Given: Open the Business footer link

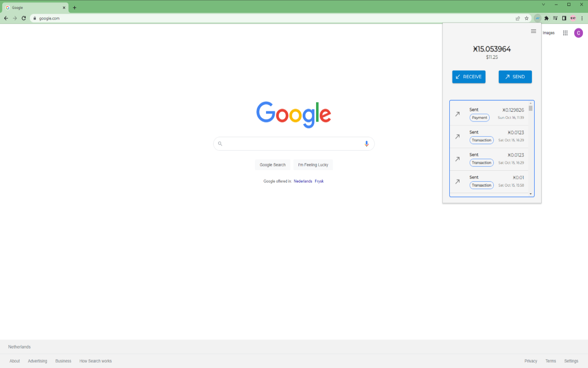Looking at the screenshot, I should click(x=63, y=361).
